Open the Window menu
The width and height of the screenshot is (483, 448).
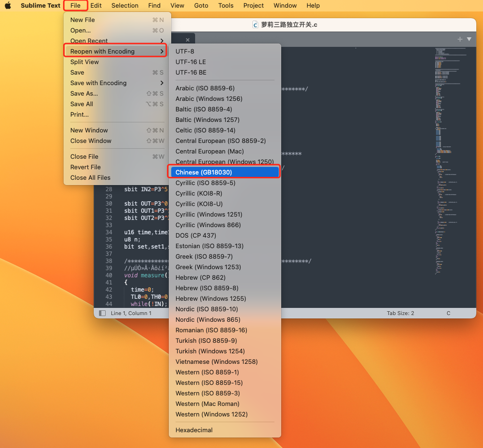tap(285, 6)
